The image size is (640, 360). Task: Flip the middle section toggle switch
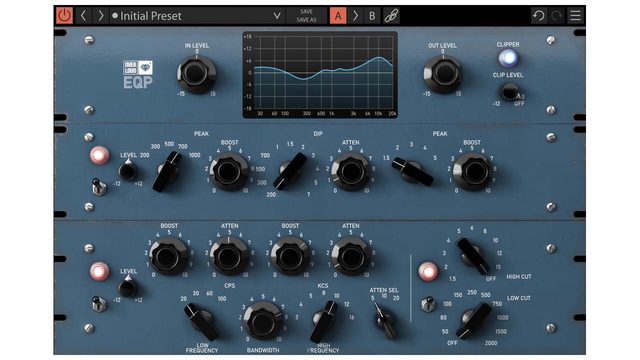(x=98, y=187)
